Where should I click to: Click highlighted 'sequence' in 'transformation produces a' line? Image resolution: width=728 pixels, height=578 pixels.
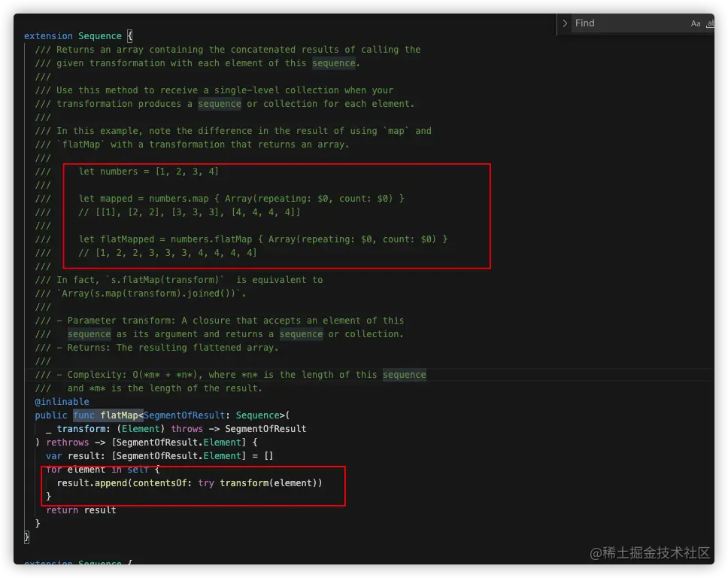[220, 104]
